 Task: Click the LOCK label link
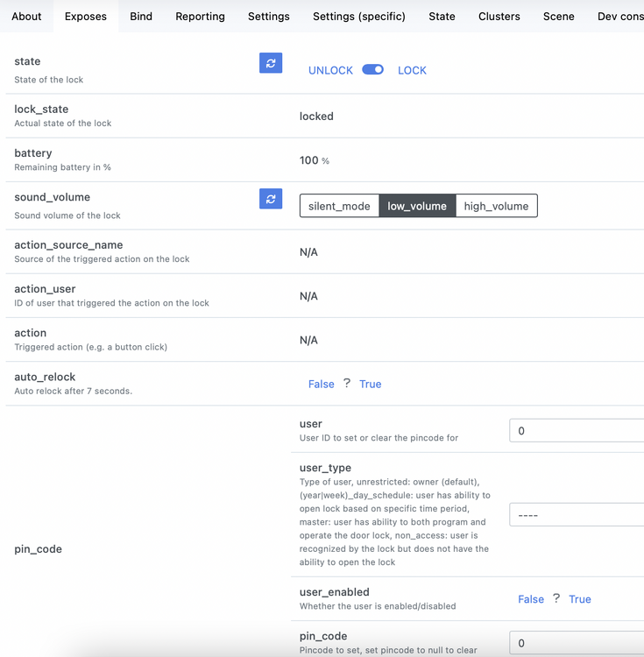pos(412,70)
